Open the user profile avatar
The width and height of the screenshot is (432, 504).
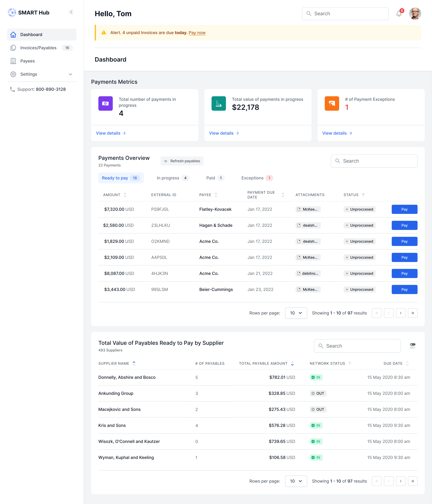[x=415, y=14]
